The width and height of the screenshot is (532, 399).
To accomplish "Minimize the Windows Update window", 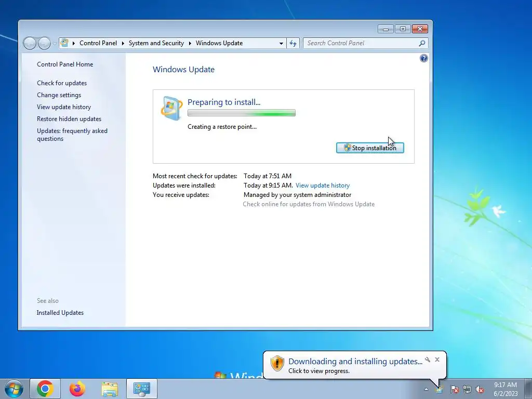I will coord(385,29).
